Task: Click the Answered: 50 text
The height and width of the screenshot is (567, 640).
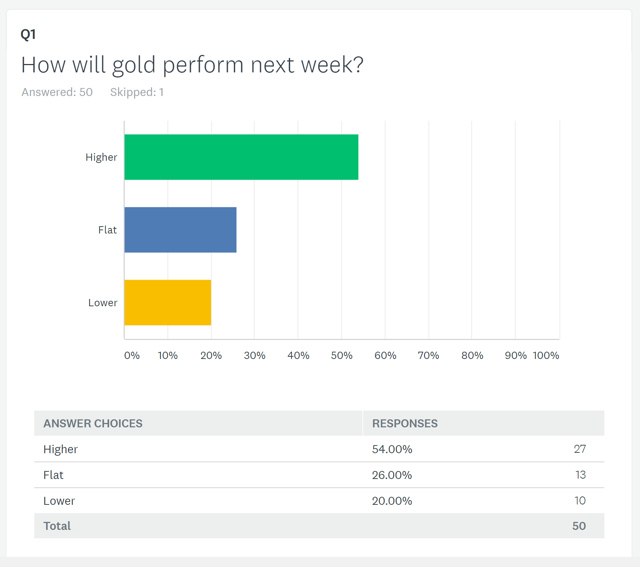Action: click(x=57, y=92)
